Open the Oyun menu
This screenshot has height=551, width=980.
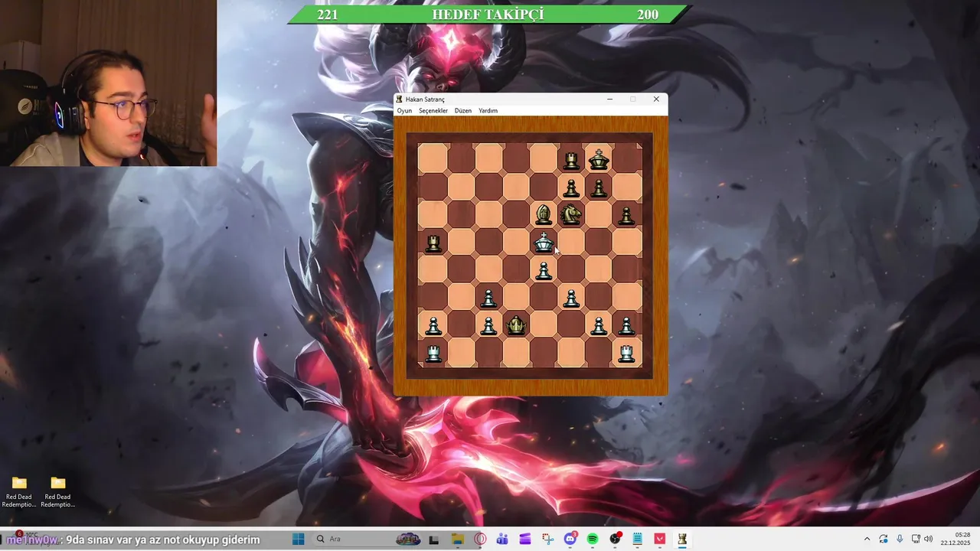404,111
